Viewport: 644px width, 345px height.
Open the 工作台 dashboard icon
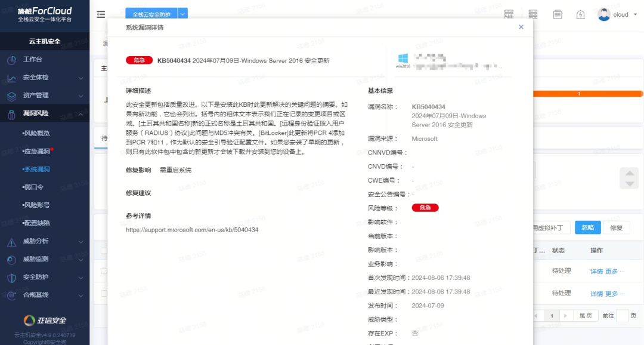(11, 60)
